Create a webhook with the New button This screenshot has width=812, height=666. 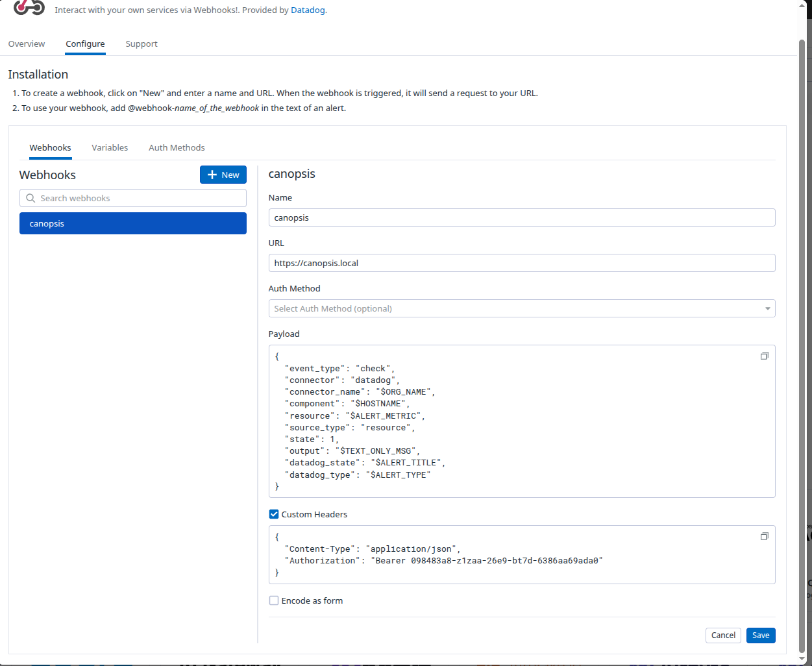pos(223,175)
